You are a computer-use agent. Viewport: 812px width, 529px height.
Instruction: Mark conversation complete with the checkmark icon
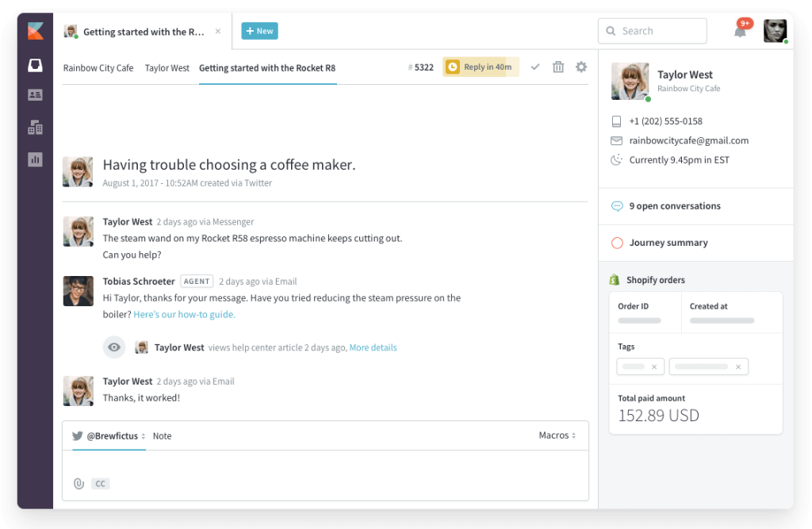click(x=535, y=67)
